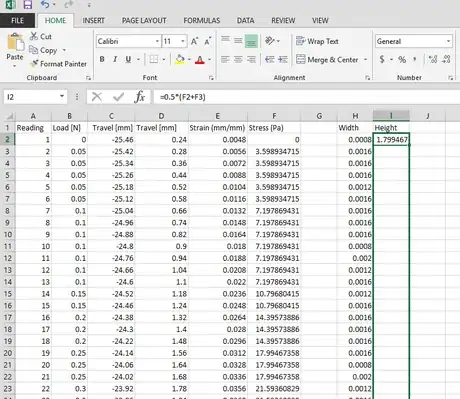Click the yellow Fill Color bucket

(180, 60)
